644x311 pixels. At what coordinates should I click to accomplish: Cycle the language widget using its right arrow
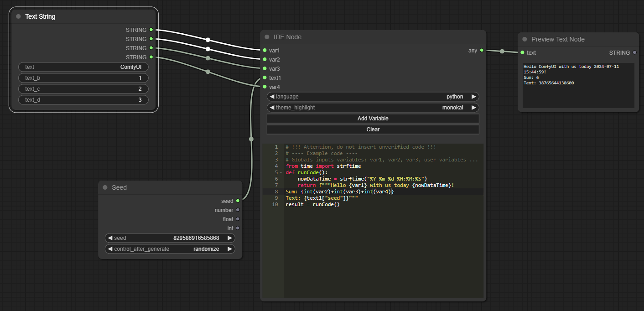click(474, 96)
